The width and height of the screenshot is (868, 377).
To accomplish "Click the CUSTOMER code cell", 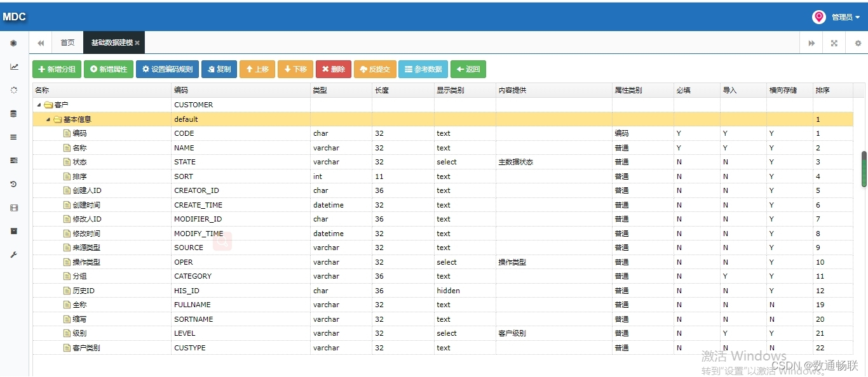I will click(x=241, y=105).
